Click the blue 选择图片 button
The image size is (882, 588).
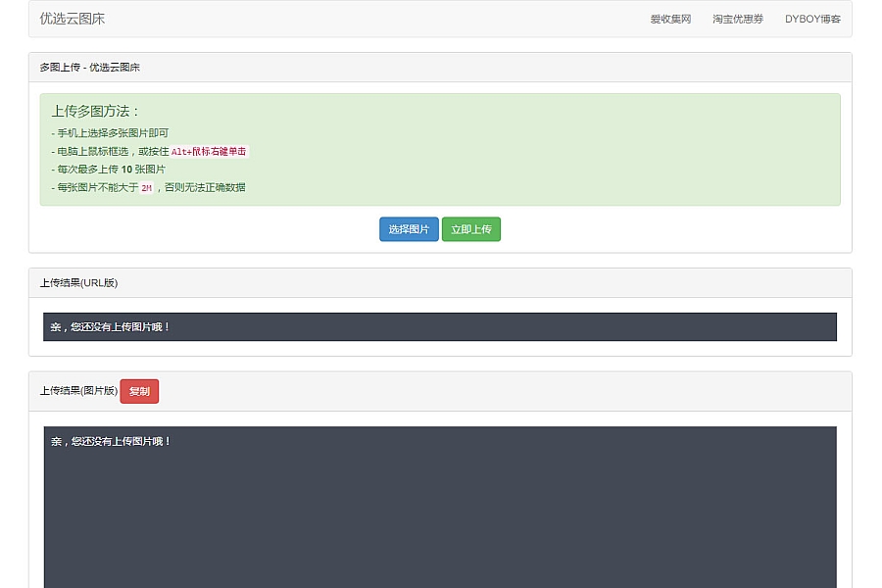[409, 229]
